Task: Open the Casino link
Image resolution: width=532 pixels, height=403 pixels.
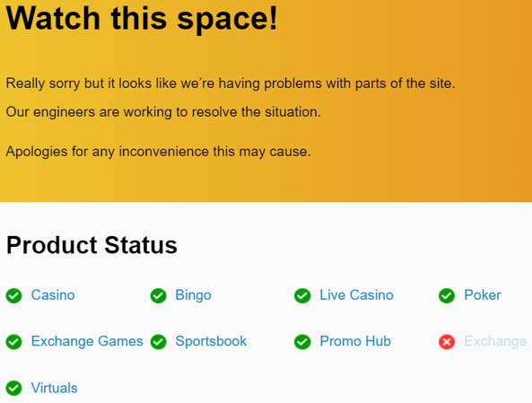Action: 53,295
